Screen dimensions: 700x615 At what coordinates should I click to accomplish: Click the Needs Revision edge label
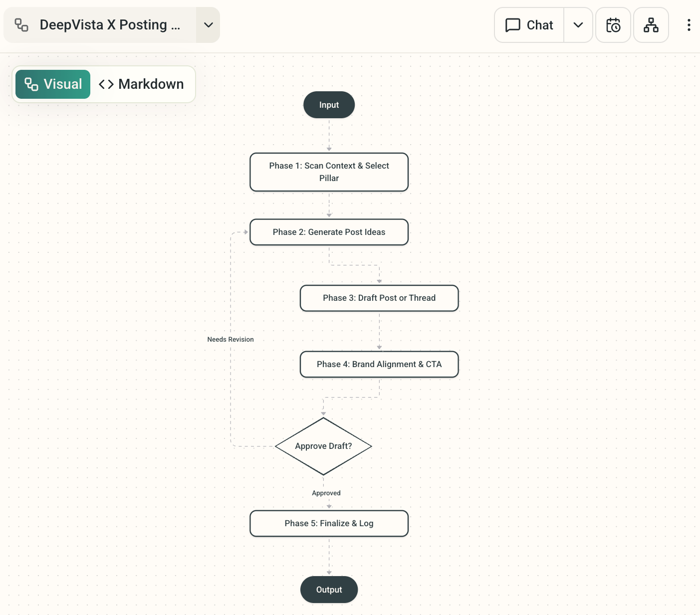click(231, 339)
